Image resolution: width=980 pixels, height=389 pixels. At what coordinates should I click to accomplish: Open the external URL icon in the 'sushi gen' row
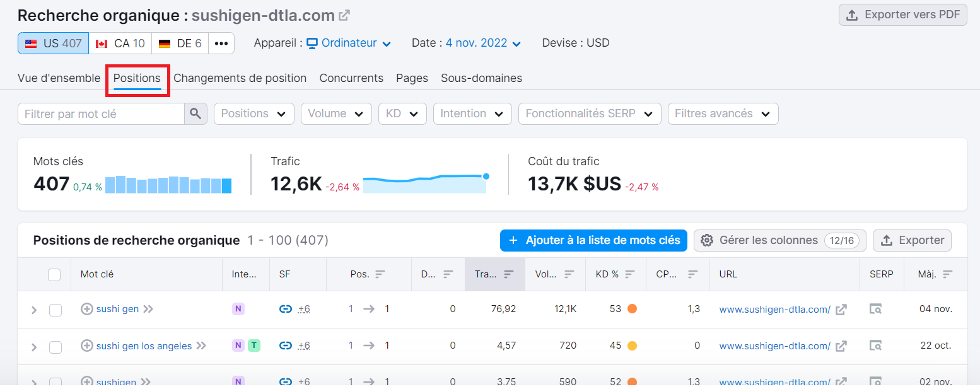click(x=841, y=309)
